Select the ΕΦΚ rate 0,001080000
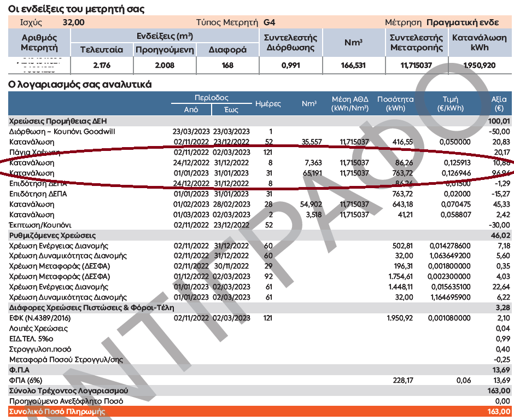 pos(449,318)
